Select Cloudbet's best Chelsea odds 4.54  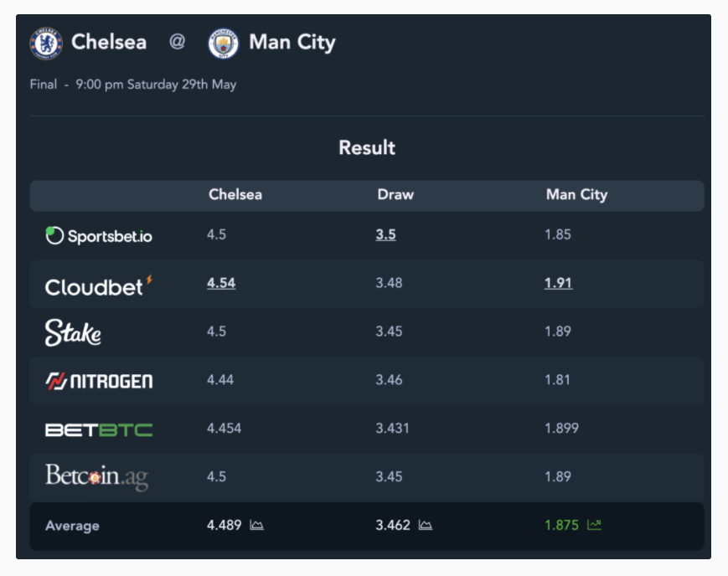point(221,283)
